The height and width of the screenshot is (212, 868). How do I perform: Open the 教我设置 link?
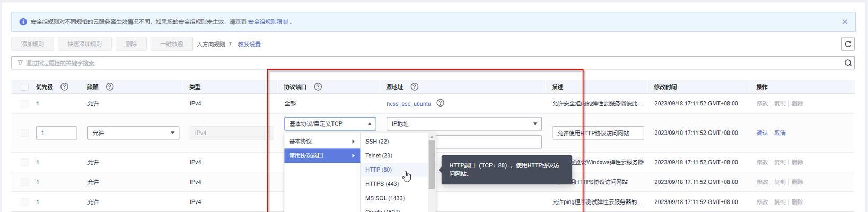(x=249, y=45)
